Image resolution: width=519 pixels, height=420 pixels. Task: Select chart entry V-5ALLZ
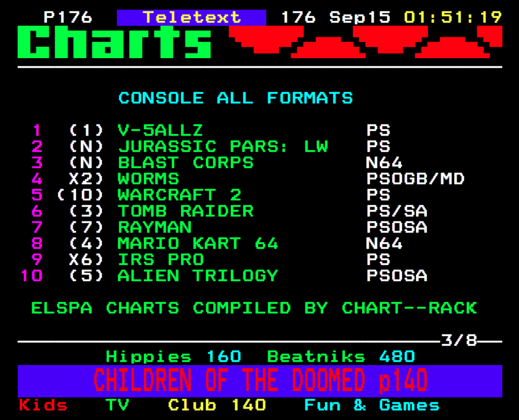[x=160, y=130]
